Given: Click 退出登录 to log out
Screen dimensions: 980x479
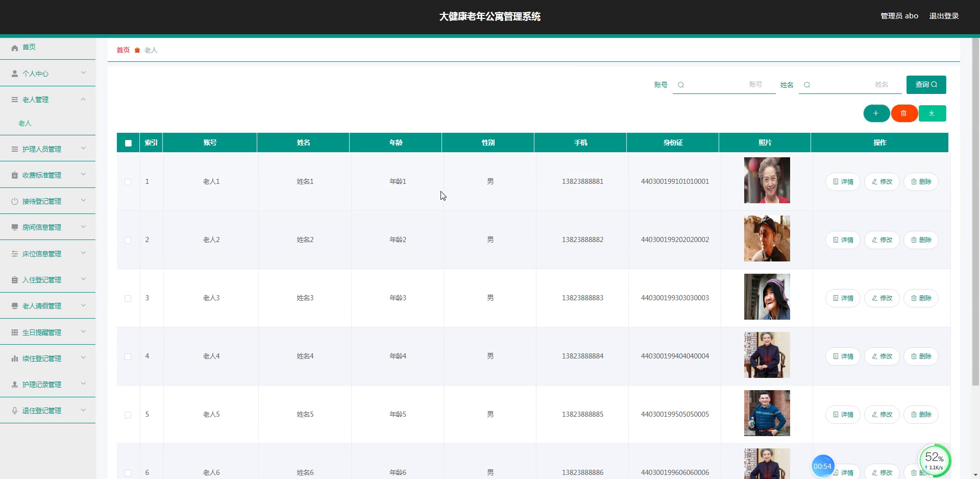Looking at the screenshot, I should (944, 16).
